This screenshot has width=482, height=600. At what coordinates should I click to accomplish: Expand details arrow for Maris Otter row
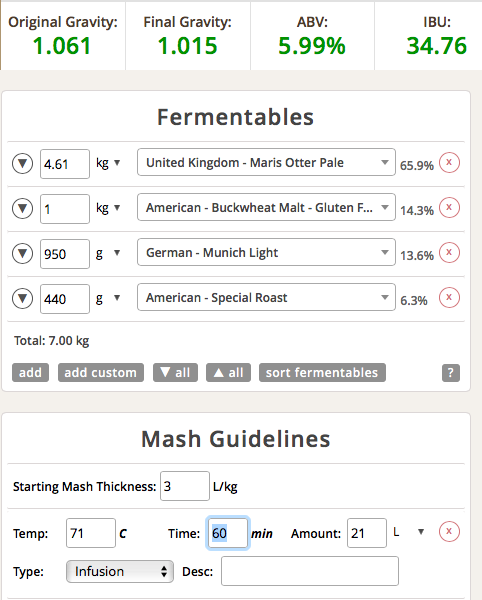click(x=23, y=163)
